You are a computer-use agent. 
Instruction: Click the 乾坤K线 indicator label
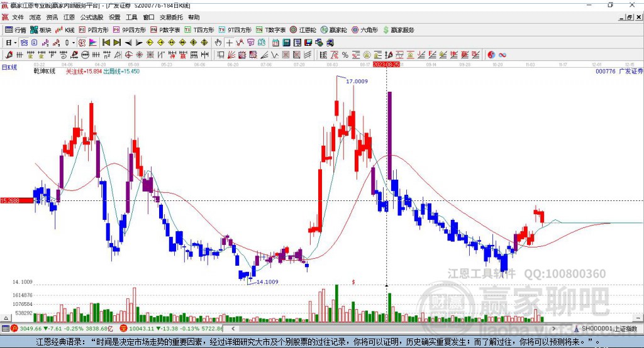[x=45, y=72]
